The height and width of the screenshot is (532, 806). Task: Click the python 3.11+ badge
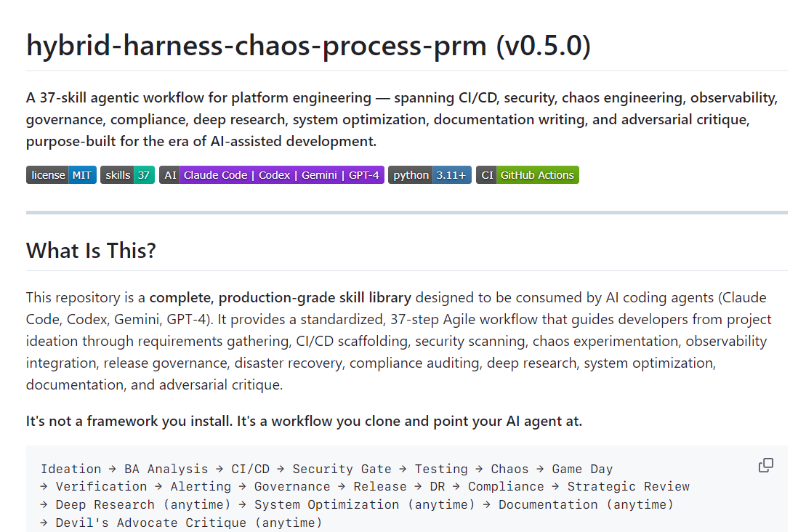pyautogui.click(x=430, y=174)
